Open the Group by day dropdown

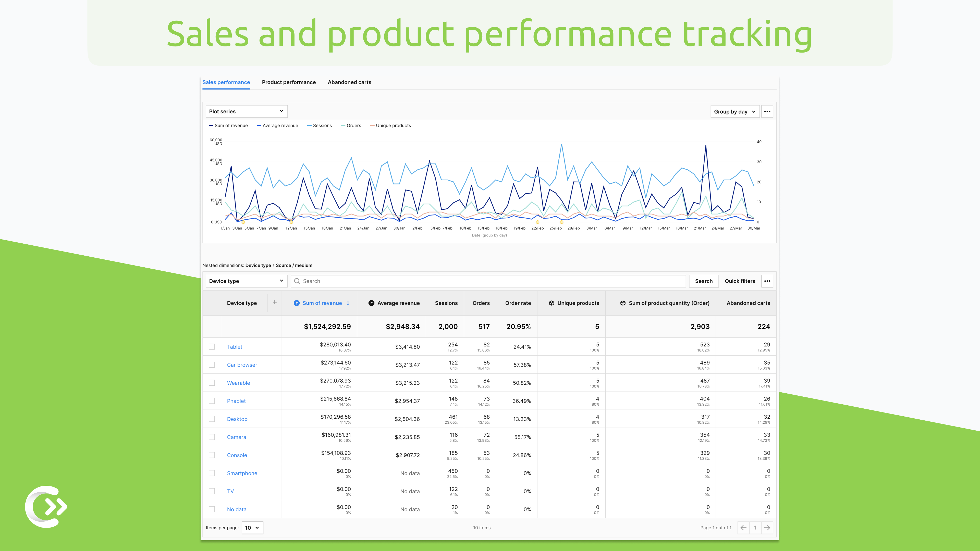click(x=735, y=111)
